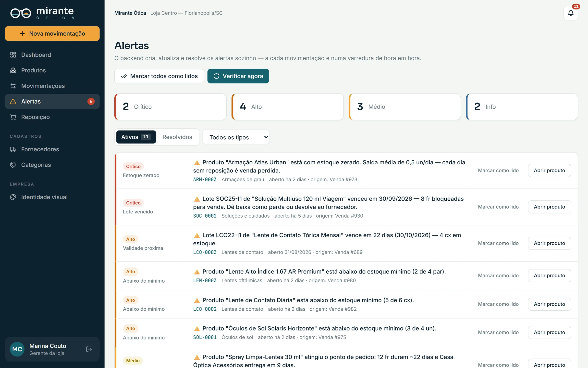The width and height of the screenshot is (588, 368).
Task: Open product for Lente de Contato Tórica alert
Action: 549,243
